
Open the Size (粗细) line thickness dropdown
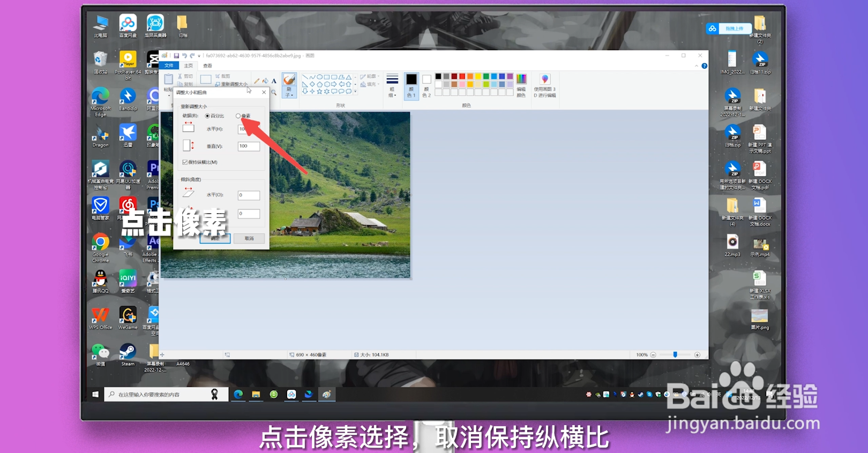pos(392,86)
